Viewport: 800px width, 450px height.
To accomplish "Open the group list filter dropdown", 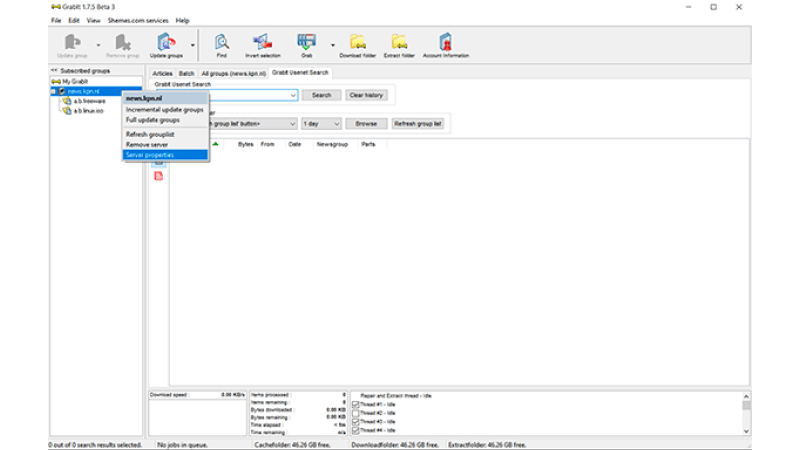I will tap(292, 124).
